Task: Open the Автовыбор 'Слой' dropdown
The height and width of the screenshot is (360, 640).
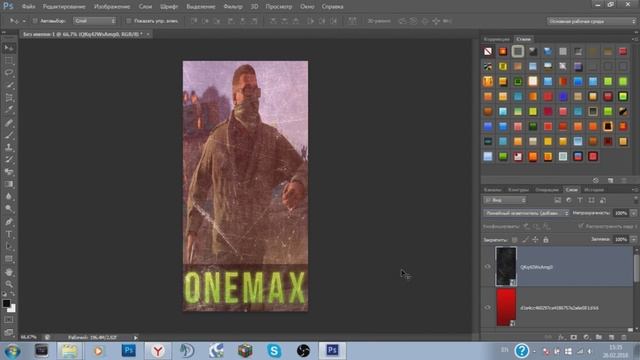Action: coord(95,21)
